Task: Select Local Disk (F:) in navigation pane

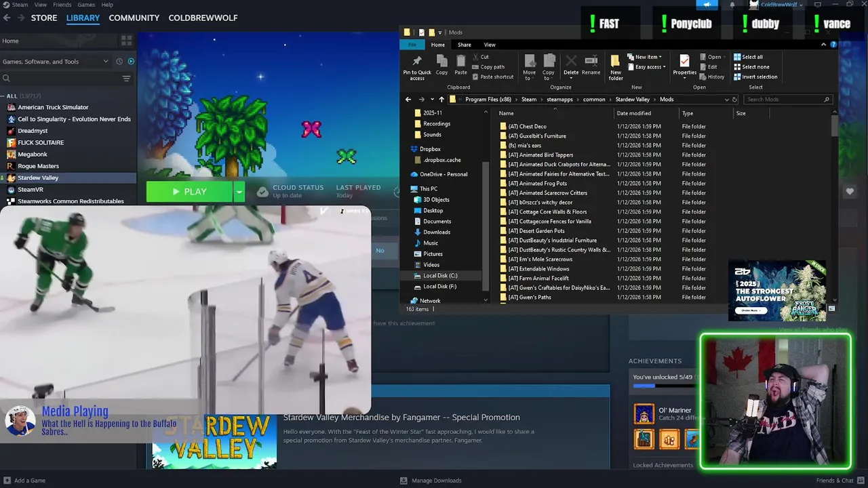Action: [439, 286]
